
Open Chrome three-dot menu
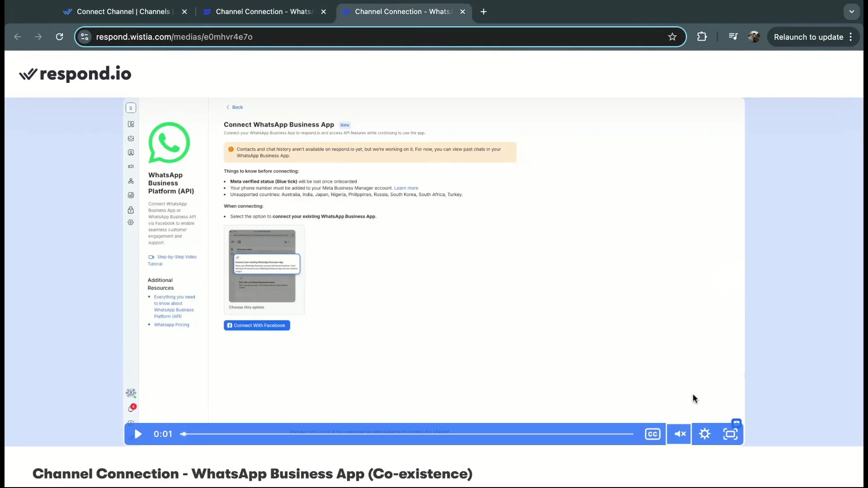pyautogui.click(x=851, y=37)
